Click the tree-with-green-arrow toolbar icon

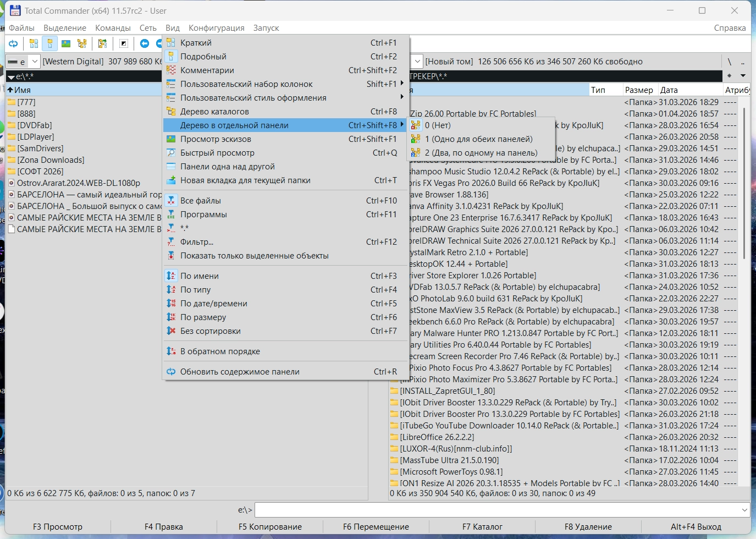tap(102, 43)
